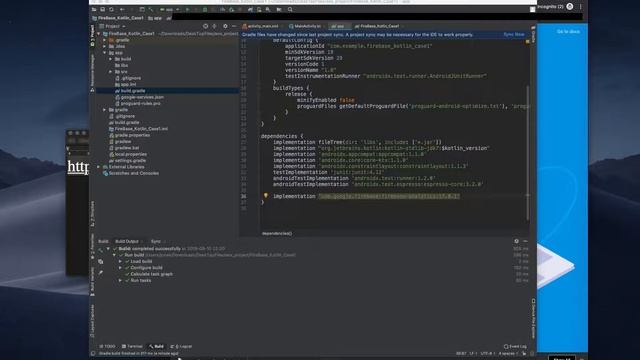Open the Event Log button

[515, 346]
